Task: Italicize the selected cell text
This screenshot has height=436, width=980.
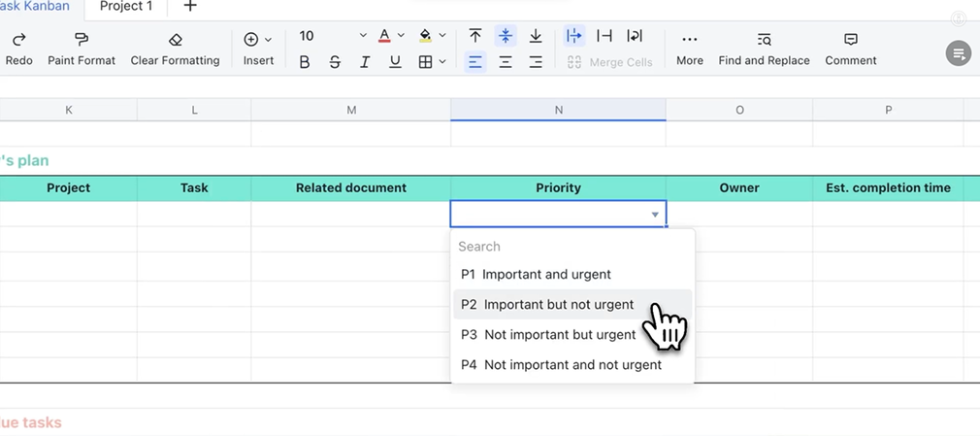Action: pyautogui.click(x=365, y=62)
